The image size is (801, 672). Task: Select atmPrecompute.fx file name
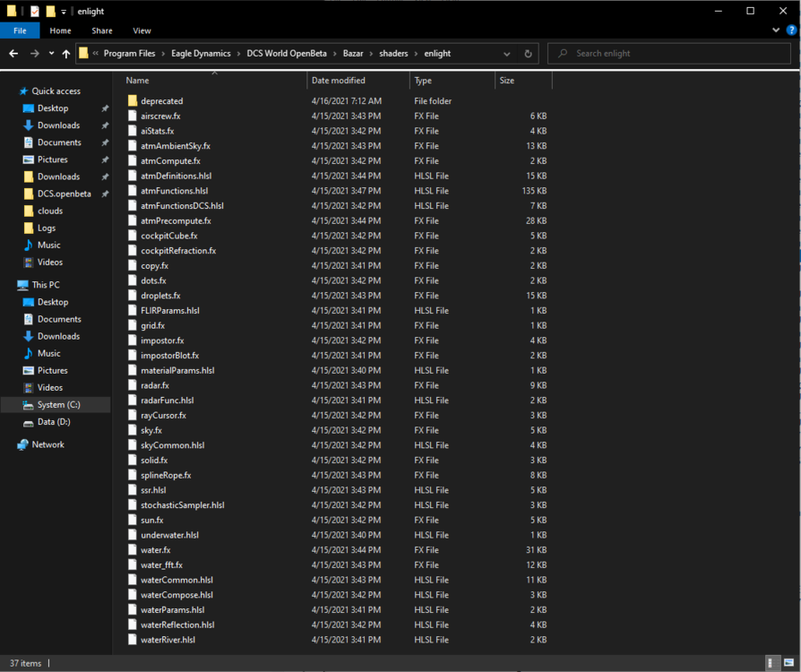click(176, 220)
